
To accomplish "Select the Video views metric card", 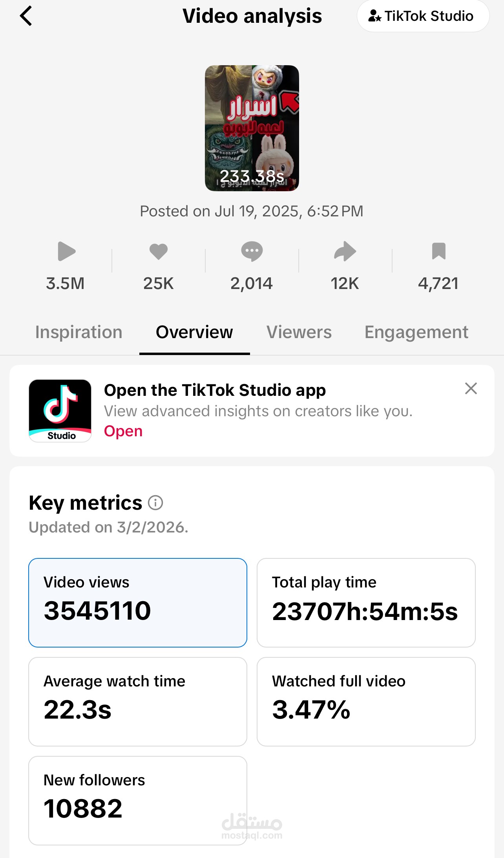I will point(138,602).
